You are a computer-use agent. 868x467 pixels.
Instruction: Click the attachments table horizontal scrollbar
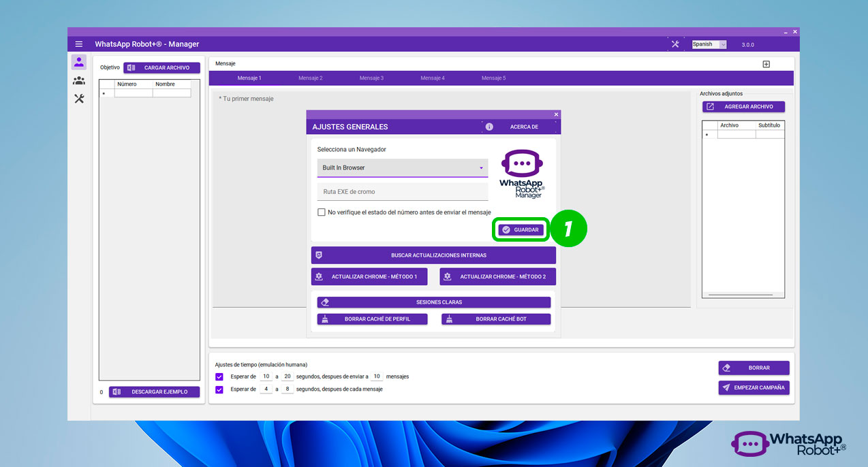coord(741,295)
